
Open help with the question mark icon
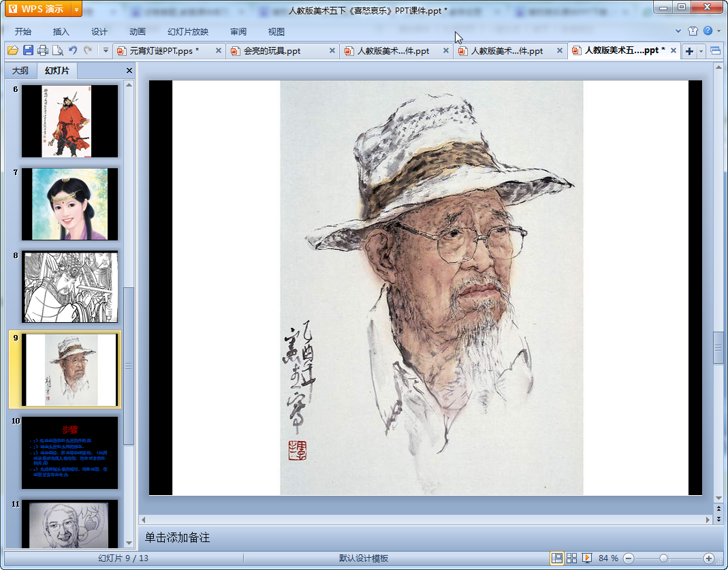(708, 31)
